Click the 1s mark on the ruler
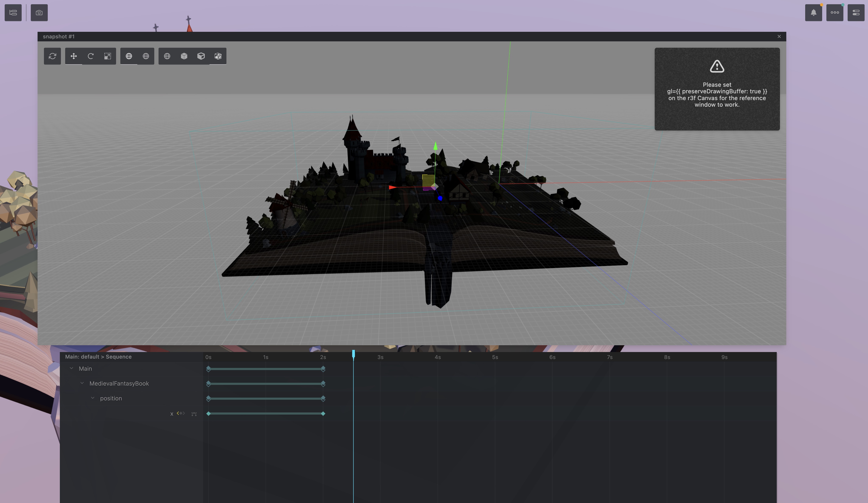This screenshot has width=868, height=503. click(265, 357)
